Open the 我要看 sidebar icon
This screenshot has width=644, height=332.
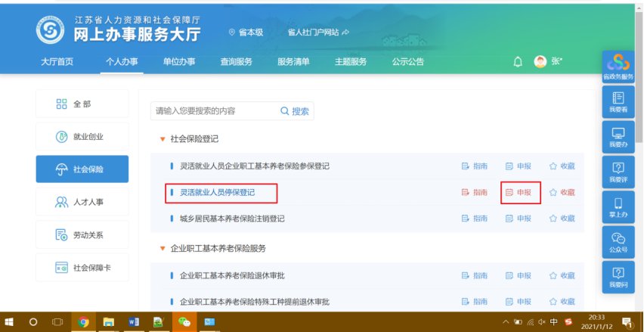point(618,101)
